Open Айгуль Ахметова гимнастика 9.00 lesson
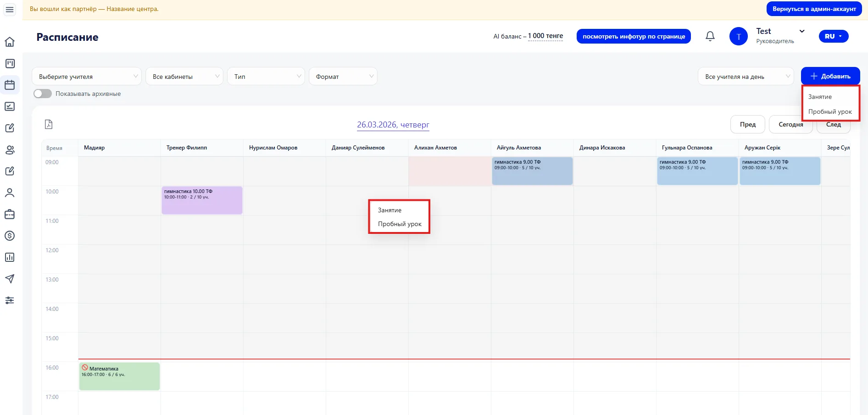 pos(532,171)
